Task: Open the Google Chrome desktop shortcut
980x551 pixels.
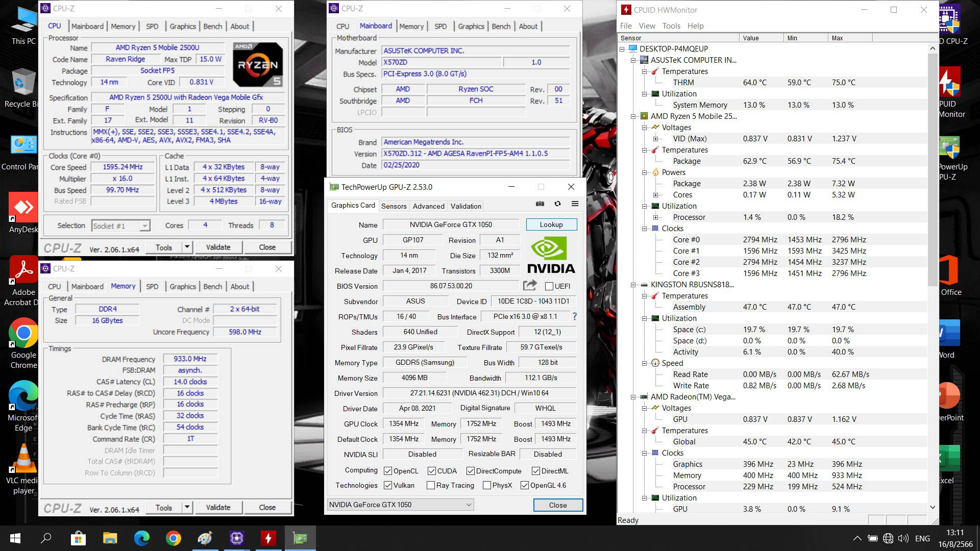Action: (23, 343)
